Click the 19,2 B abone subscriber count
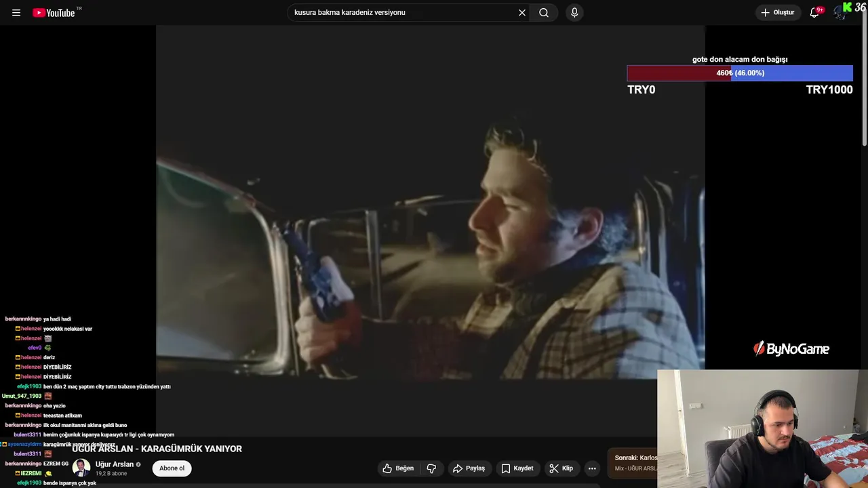 [x=111, y=474]
